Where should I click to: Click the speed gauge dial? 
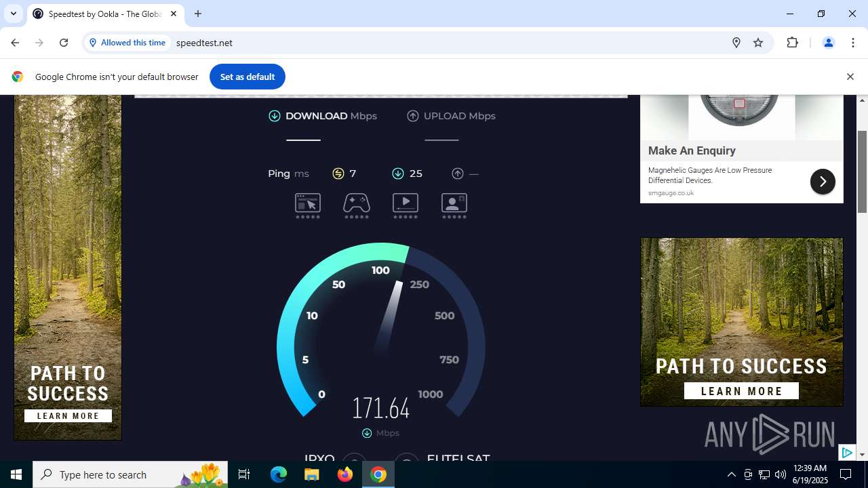(x=381, y=331)
